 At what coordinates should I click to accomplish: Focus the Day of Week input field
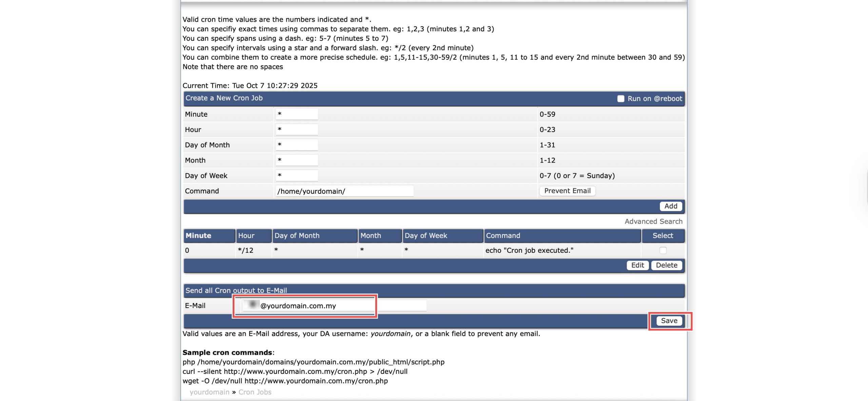tap(297, 175)
